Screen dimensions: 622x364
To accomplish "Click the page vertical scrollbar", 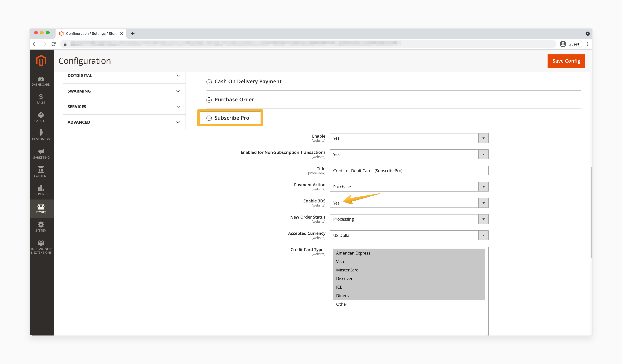I will point(591,213).
